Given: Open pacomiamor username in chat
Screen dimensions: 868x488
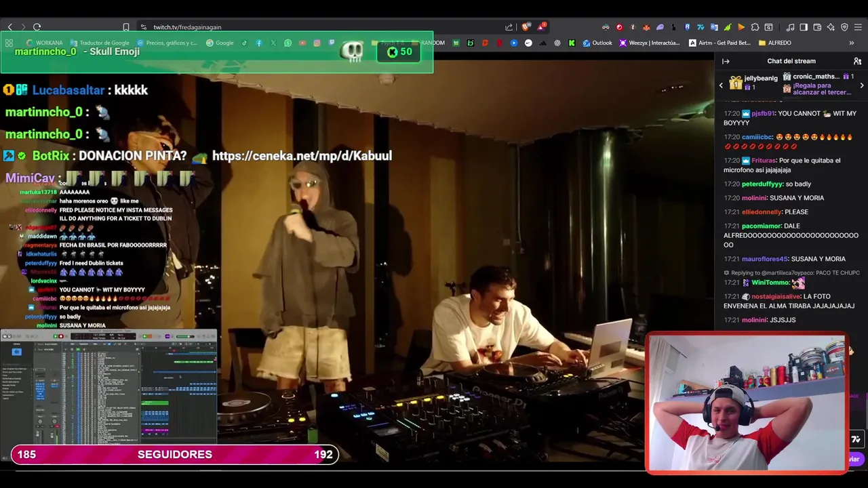Looking at the screenshot, I should (x=762, y=226).
